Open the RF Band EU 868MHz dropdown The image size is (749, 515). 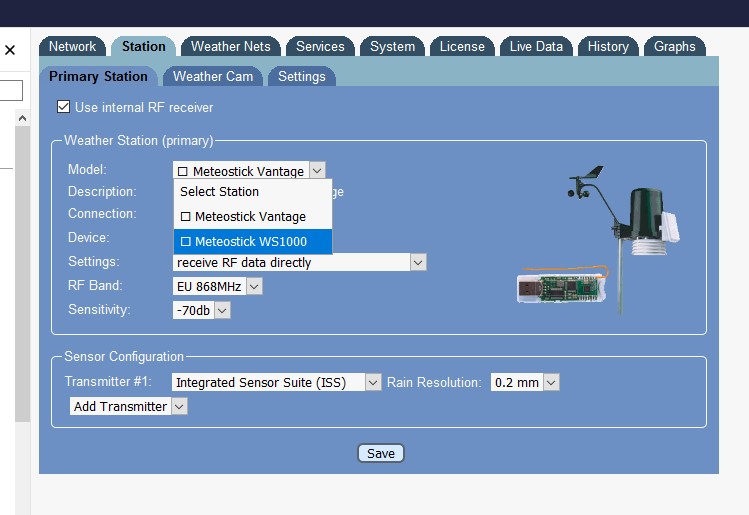pyautogui.click(x=217, y=286)
